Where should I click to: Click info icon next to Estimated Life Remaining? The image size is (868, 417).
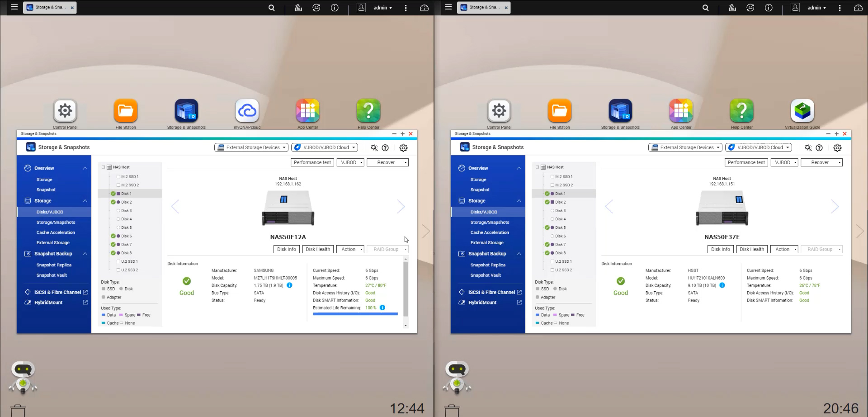click(x=382, y=308)
